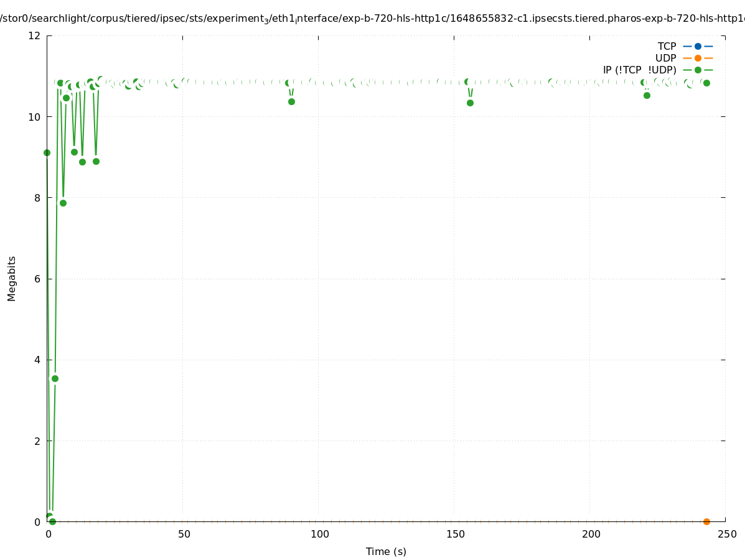The height and width of the screenshot is (560, 745).
Task: Click the file path title at top
Action: (372, 19)
